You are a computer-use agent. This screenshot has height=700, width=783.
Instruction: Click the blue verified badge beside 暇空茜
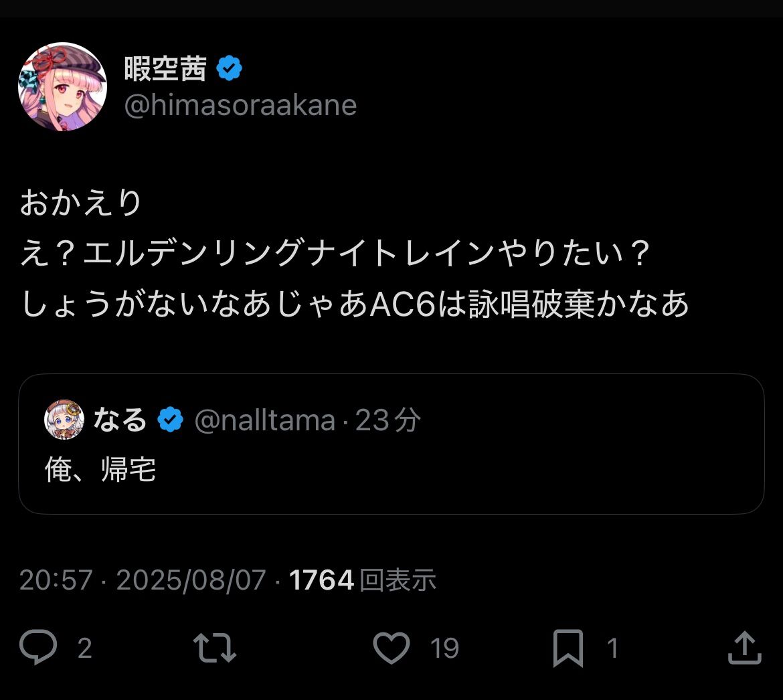tap(229, 68)
